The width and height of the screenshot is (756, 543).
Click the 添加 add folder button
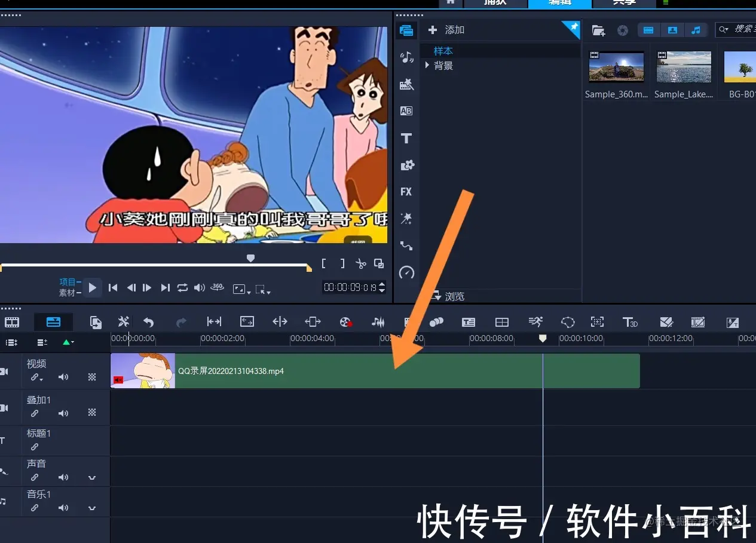(447, 30)
